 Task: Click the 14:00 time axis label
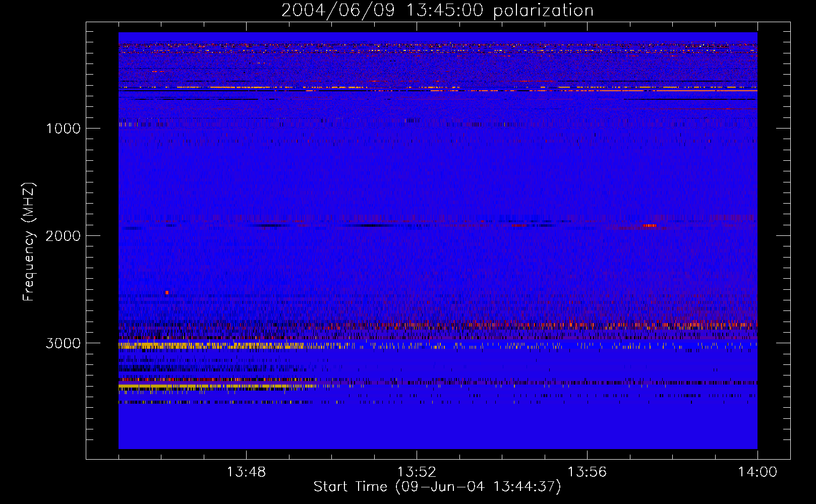757,472
